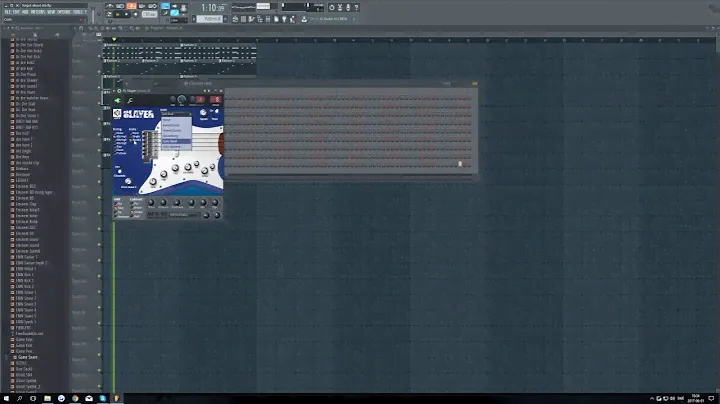Choose None from the Slayer mode list
Viewport: 720px width, 404px height.
[168, 119]
